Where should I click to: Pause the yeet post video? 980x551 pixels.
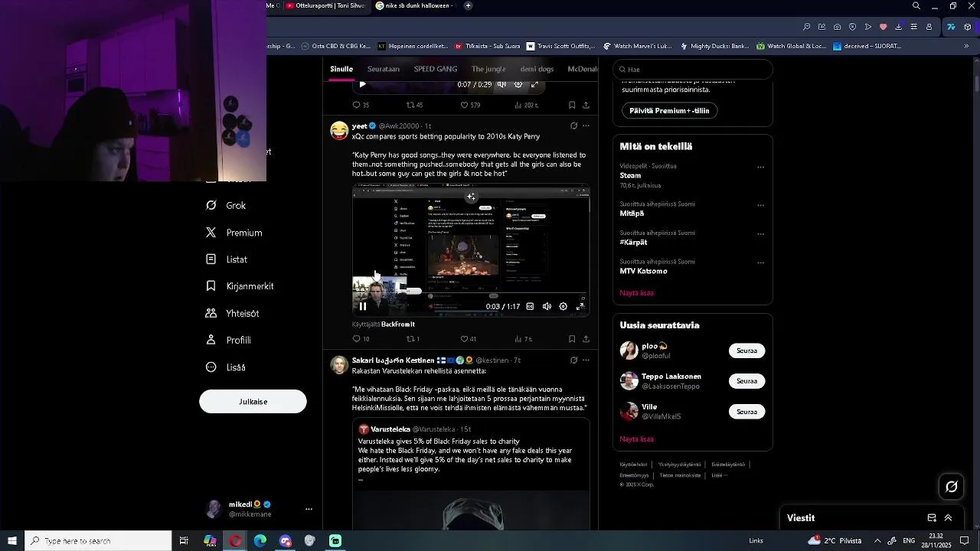363,306
